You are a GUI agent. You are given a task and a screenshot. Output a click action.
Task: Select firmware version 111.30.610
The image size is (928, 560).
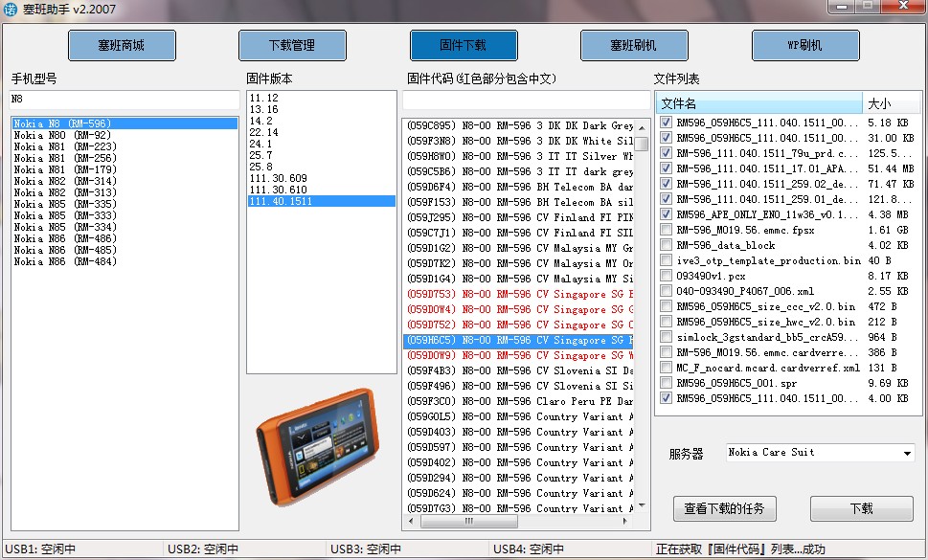coord(322,190)
